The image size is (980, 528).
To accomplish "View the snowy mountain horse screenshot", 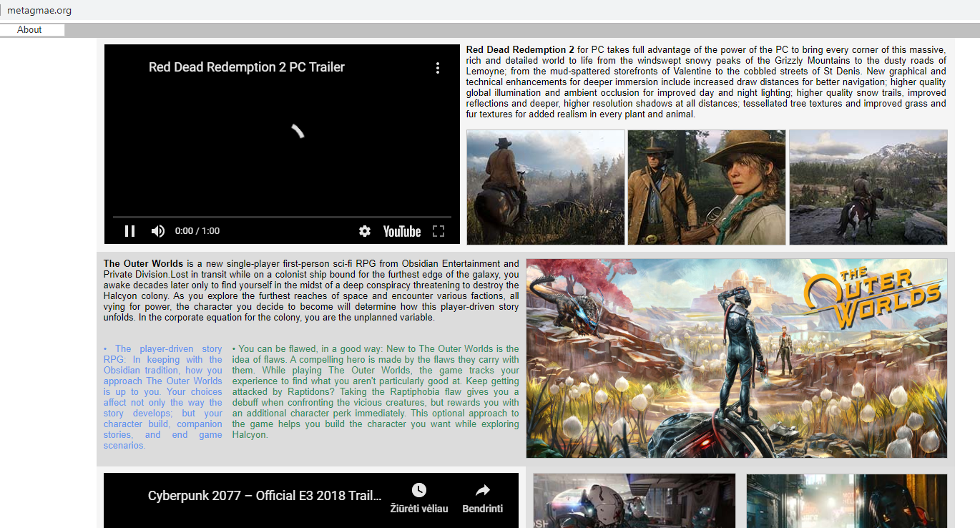I will [x=868, y=187].
